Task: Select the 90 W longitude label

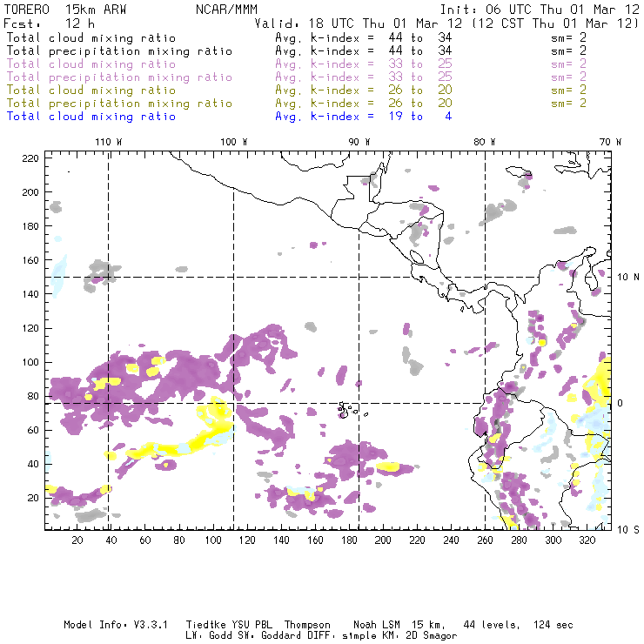Action: [x=359, y=142]
